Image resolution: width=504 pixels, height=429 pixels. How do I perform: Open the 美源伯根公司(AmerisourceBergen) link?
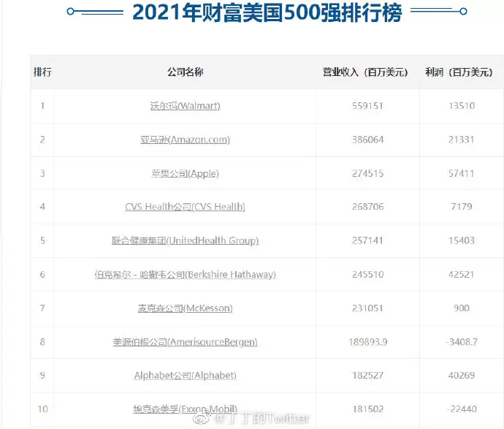tap(185, 342)
